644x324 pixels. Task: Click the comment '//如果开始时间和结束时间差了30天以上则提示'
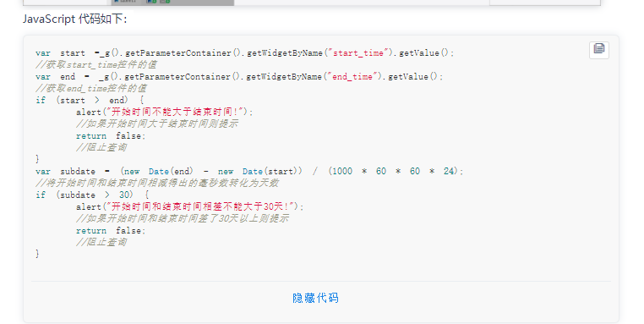point(183,218)
